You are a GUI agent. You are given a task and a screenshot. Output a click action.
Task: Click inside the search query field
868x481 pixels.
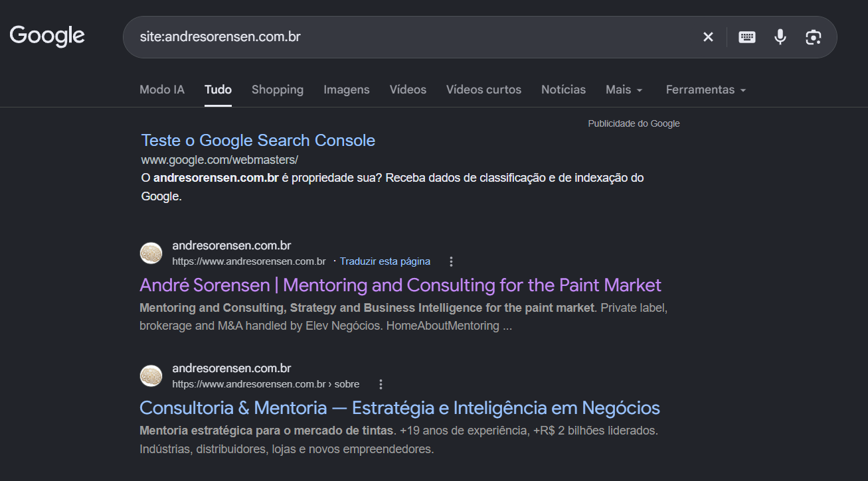click(x=412, y=37)
